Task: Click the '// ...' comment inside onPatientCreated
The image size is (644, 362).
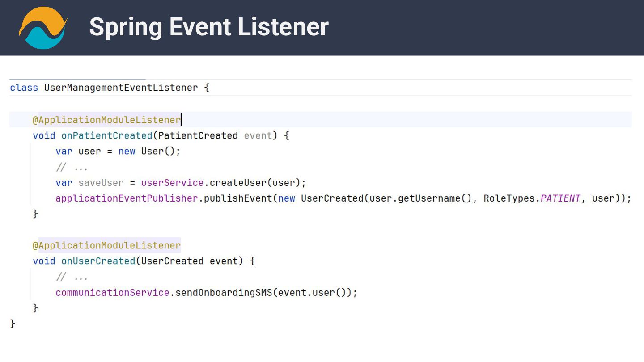Action: click(x=72, y=167)
